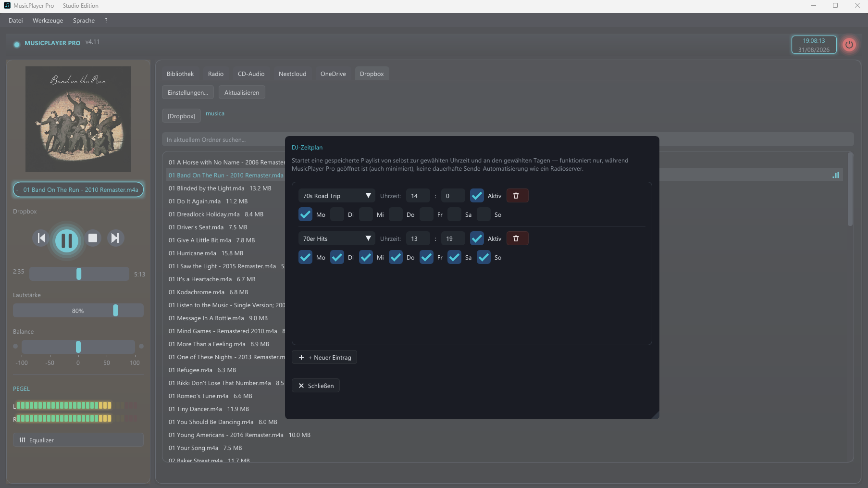Uncheck Mo for 70s Road Trip entry

(x=305, y=214)
